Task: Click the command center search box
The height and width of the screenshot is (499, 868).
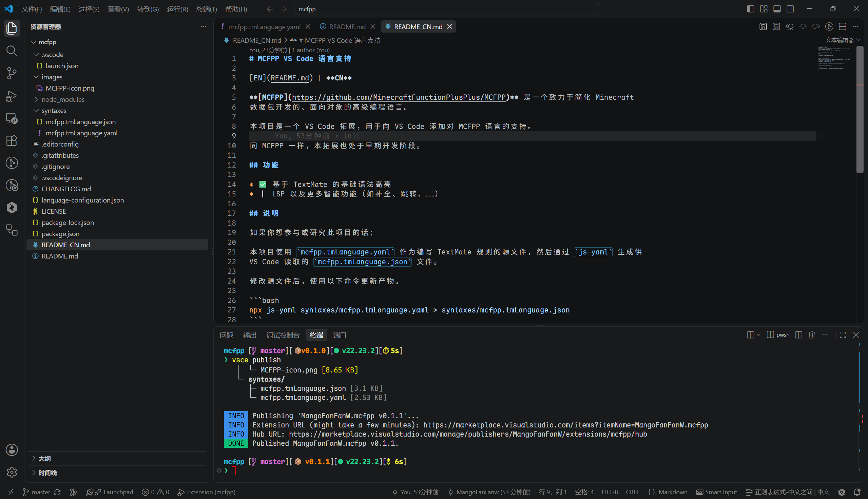Action: tap(447, 9)
